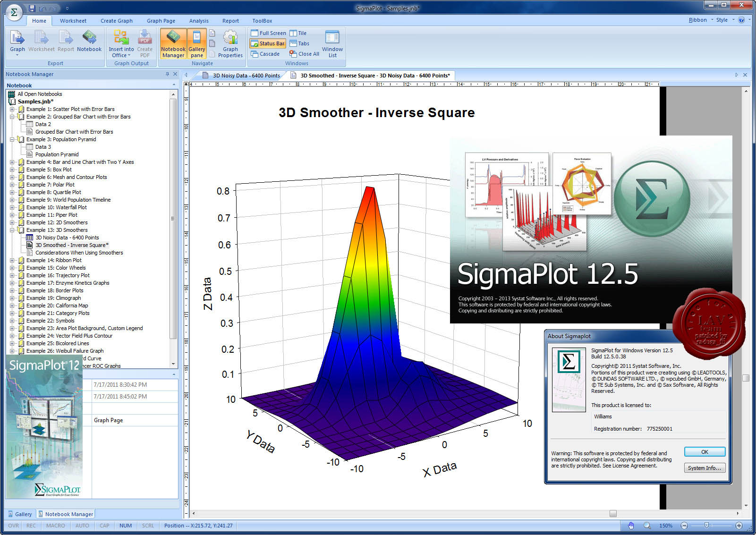Switch to Gallery bottom tab
Viewport: 756px width, 535px height.
(x=20, y=514)
